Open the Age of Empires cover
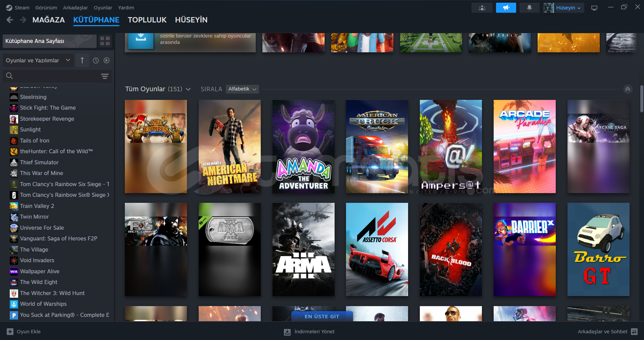 pyautogui.click(x=156, y=147)
